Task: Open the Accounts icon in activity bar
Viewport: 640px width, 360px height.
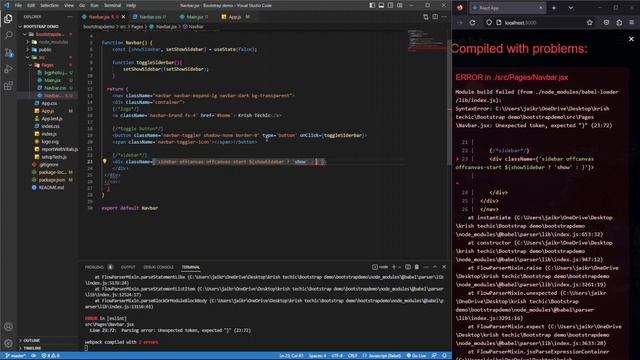Action: click(x=8, y=327)
